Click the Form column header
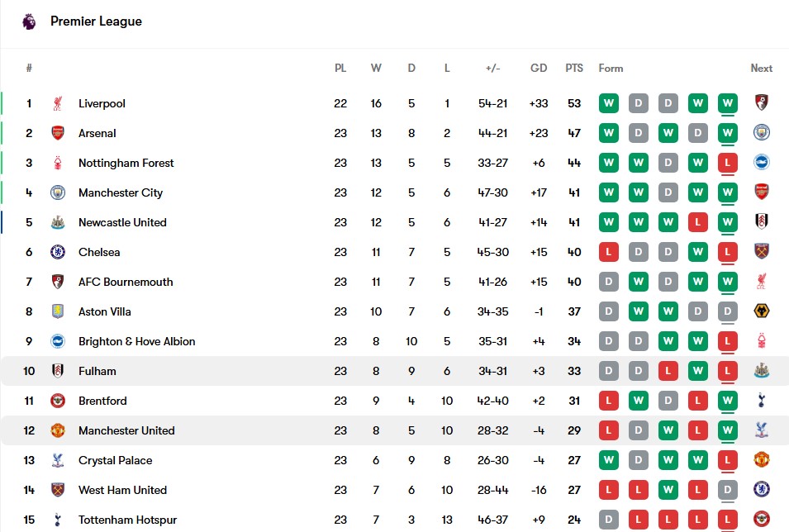 point(611,68)
